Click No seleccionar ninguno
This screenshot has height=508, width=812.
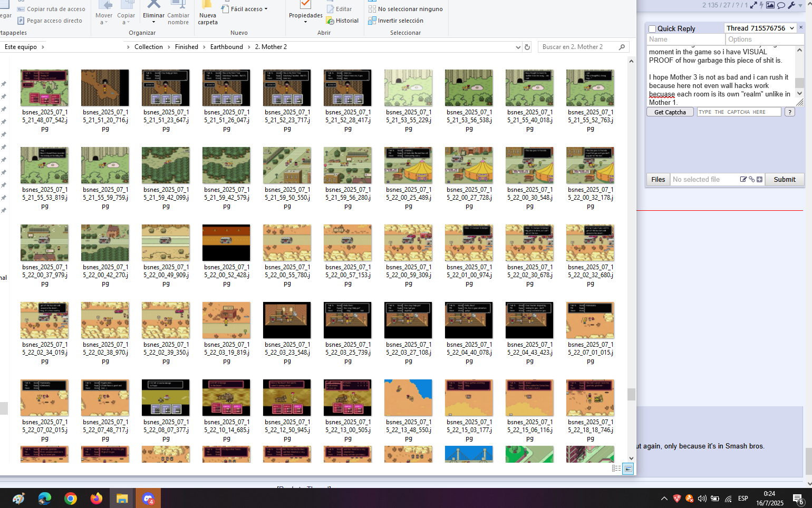[405, 9]
